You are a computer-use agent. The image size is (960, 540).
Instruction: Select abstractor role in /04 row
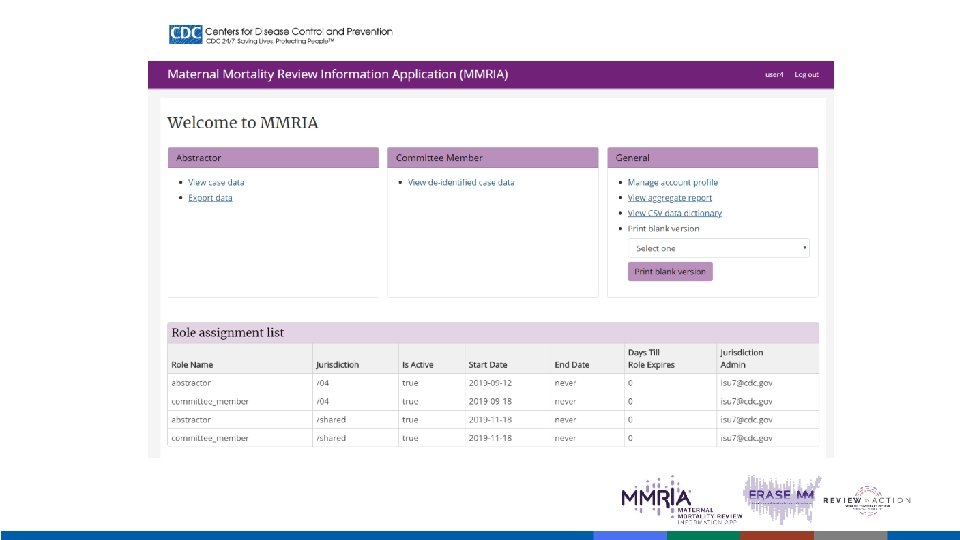191,383
